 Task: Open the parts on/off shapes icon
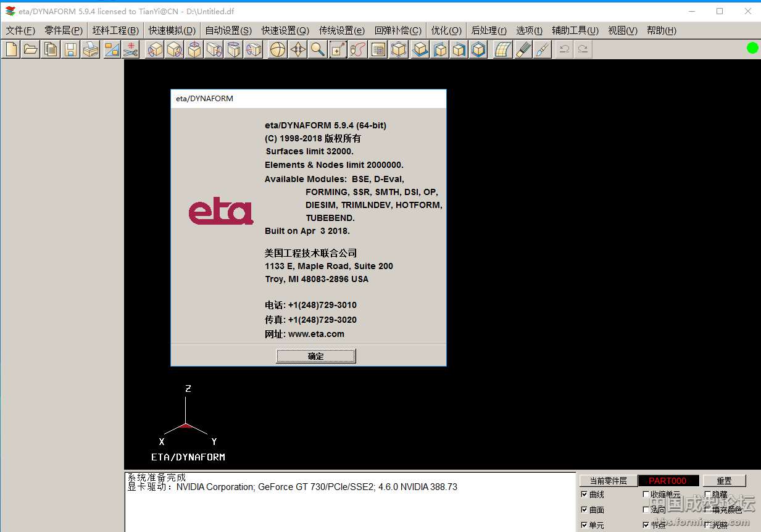(112, 49)
